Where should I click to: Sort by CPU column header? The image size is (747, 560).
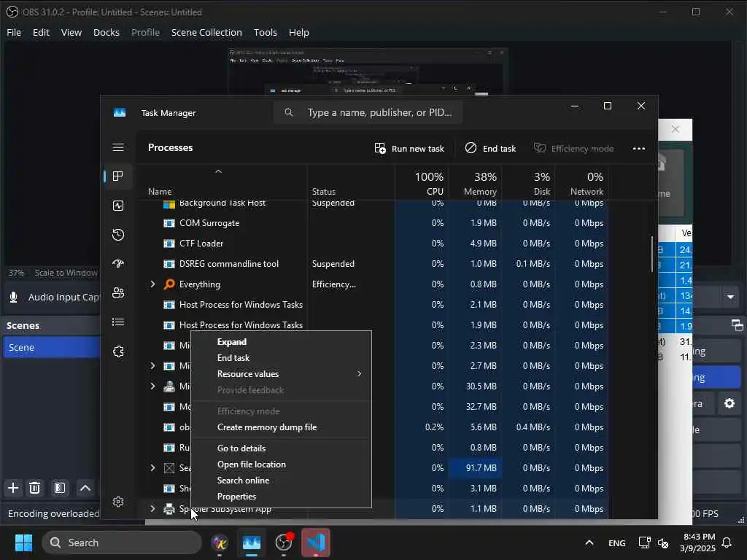pos(422,183)
